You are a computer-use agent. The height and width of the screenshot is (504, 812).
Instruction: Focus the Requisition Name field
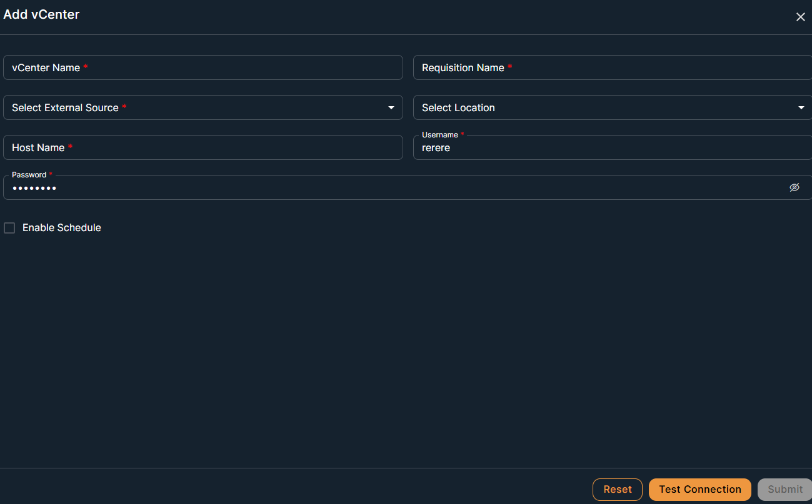pyautogui.click(x=613, y=67)
